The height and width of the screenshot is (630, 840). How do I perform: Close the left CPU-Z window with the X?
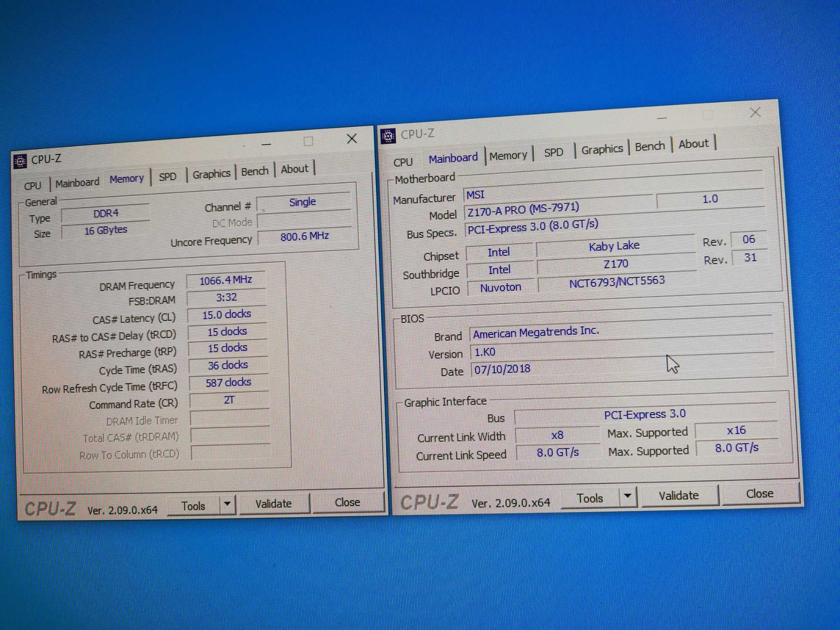click(x=352, y=139)
